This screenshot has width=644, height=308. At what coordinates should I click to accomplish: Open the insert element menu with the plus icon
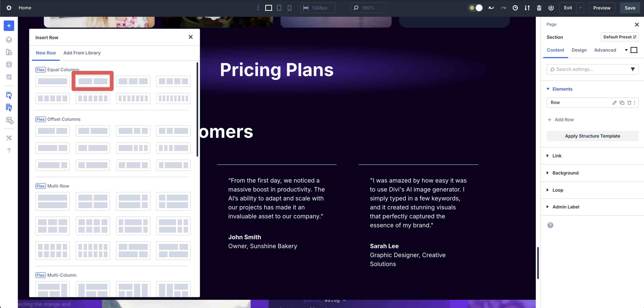coord(9,26)
